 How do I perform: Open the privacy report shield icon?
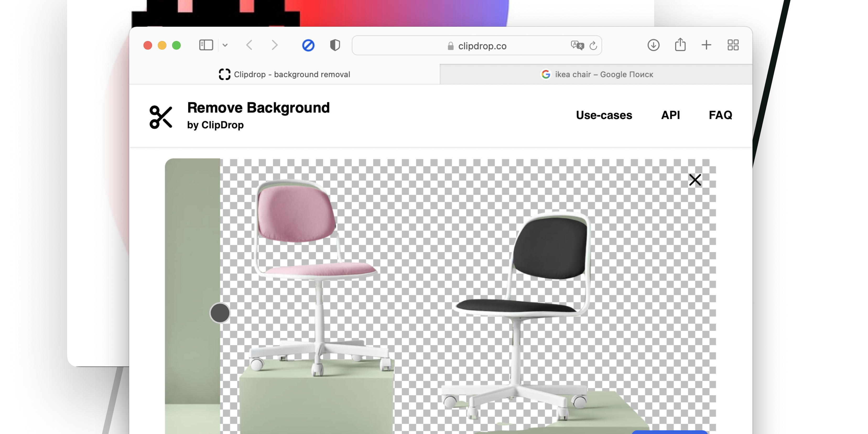tap(335, 45)
